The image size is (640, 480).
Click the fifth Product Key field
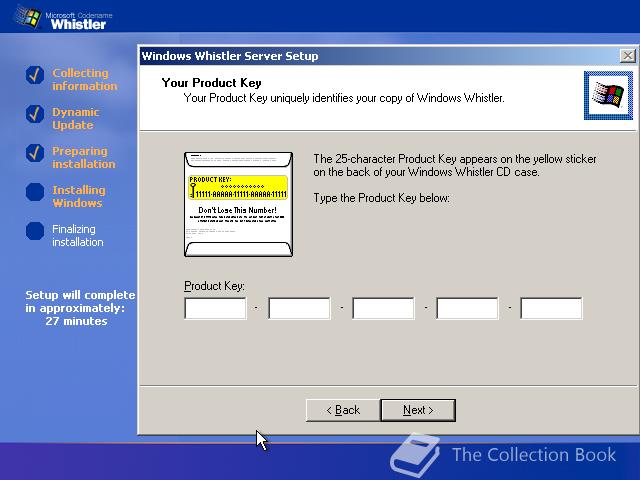click(551, 308)
